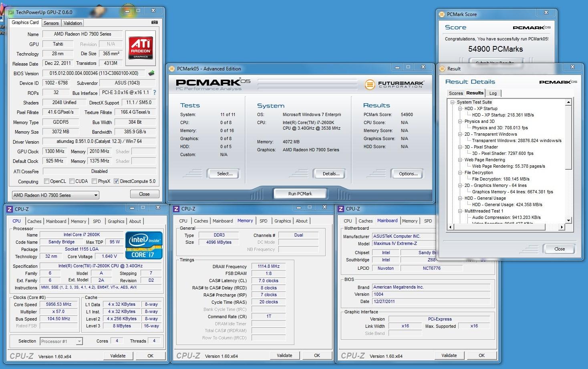Viewport: 588px width, 369px height.
Task: Switch to the GPU-Z Validation tab
Action: point(73,23)
